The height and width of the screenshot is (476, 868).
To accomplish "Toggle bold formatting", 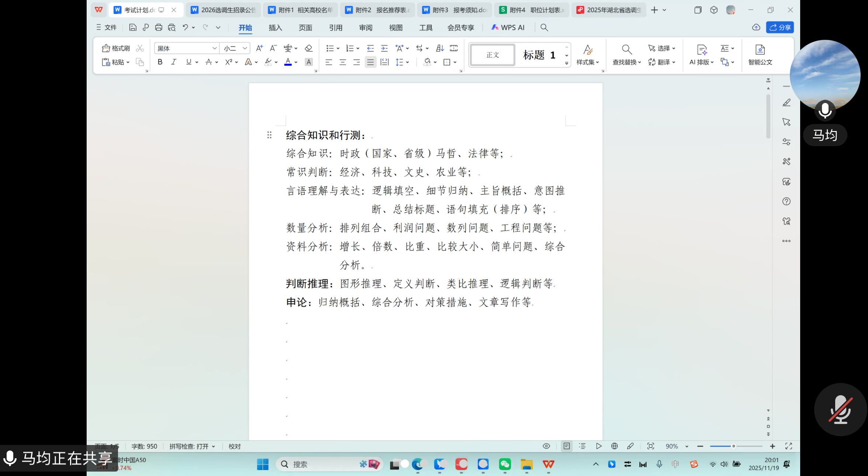I will [160, 62].
